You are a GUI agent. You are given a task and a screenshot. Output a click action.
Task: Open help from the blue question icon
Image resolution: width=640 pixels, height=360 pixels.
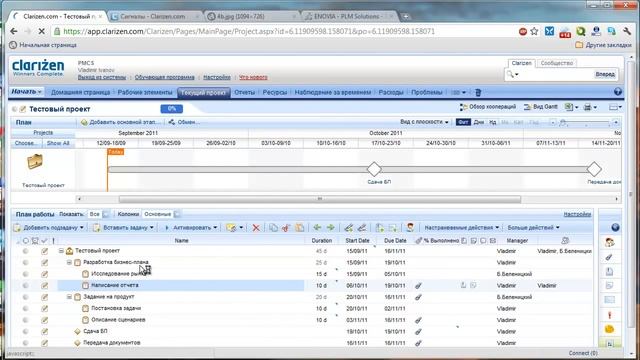tap(618, 92)
